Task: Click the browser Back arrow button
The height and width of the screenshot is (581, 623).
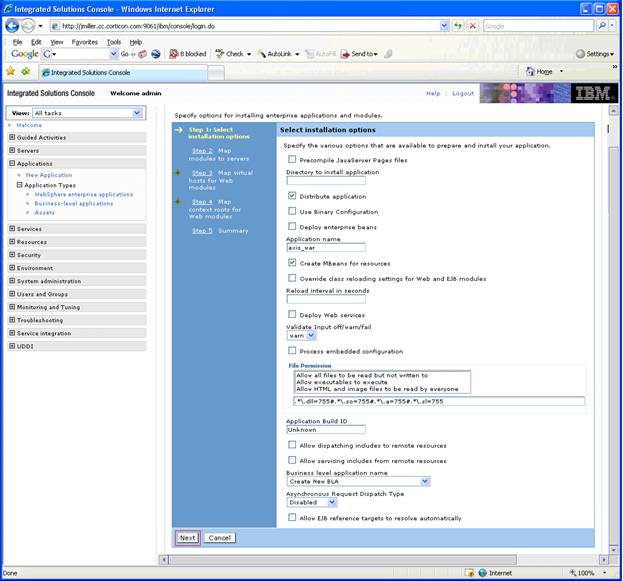Action: click(12, 26)
